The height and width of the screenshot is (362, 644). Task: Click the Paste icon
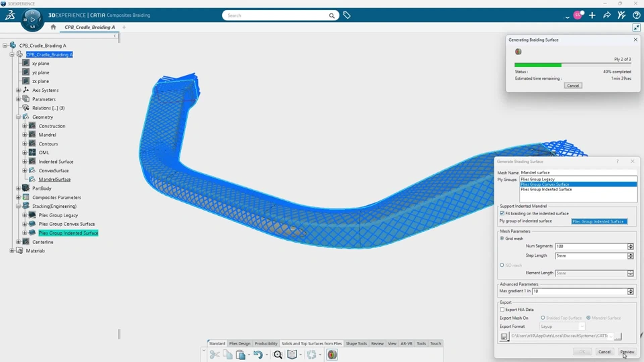241,355
